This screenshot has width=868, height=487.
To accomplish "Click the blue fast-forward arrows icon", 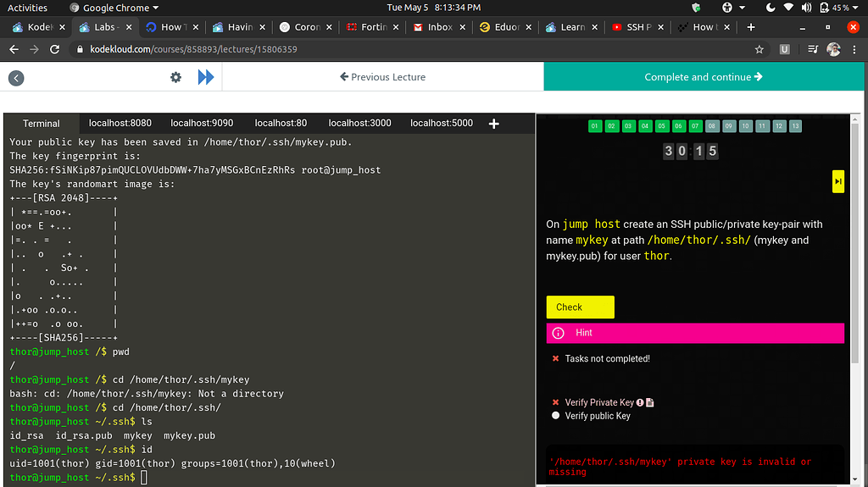I will [x=206, y=77].
